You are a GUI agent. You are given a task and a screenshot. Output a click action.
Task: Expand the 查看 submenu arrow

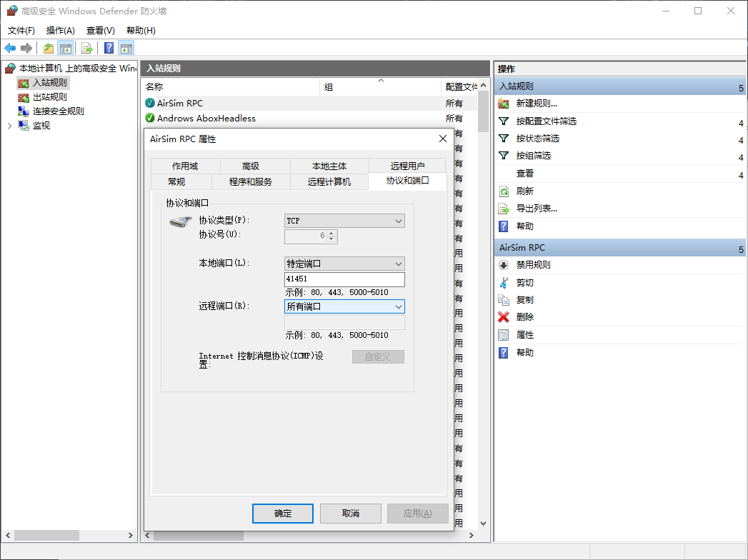coord(741,175)
